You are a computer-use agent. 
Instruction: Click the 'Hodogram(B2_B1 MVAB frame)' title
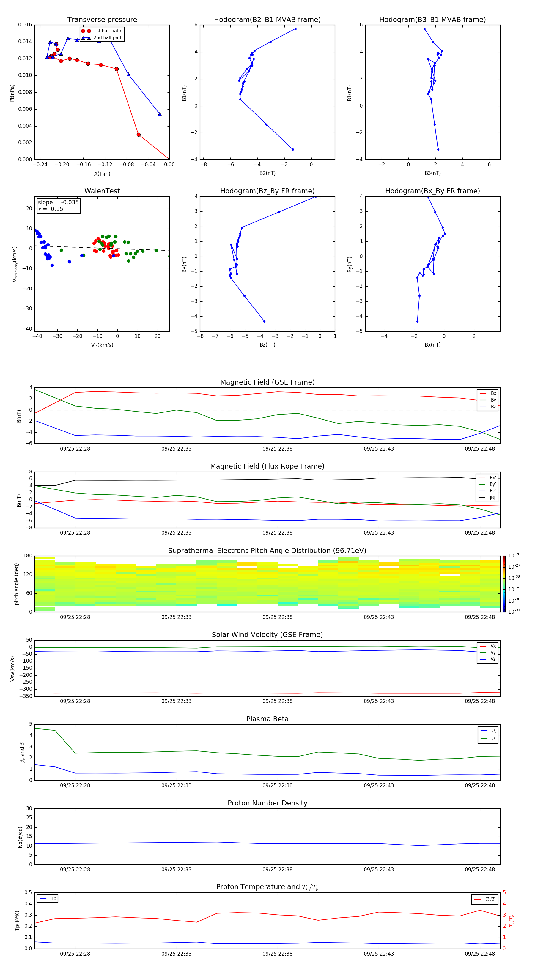click(x=267, y=19)
